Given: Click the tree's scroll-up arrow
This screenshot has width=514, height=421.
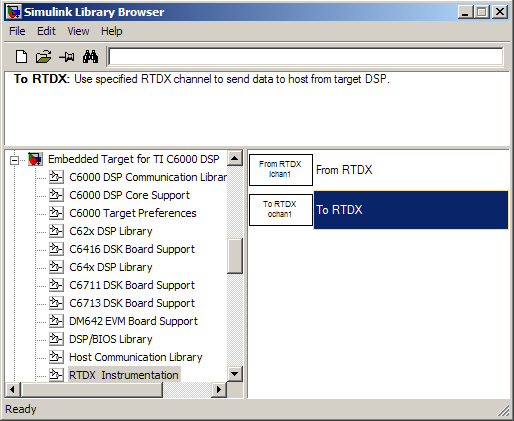Looking at the screenshot, I should (235, 158).
